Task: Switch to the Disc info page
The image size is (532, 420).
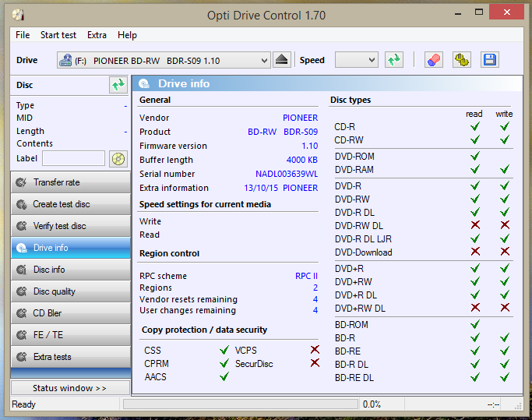Action: pyautogui.click(x=71, y=270)
